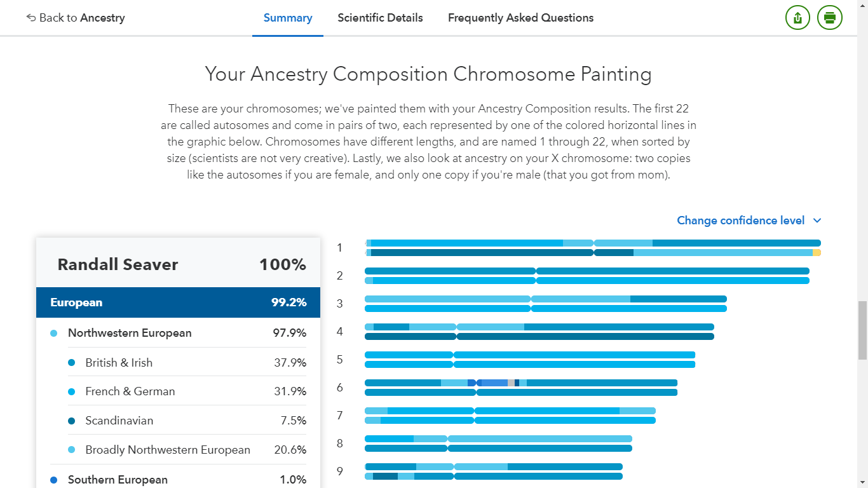The width and height of the screenshot is (868, 488).
Task: Select the Summary tab
Action: [x=288, y=18]
